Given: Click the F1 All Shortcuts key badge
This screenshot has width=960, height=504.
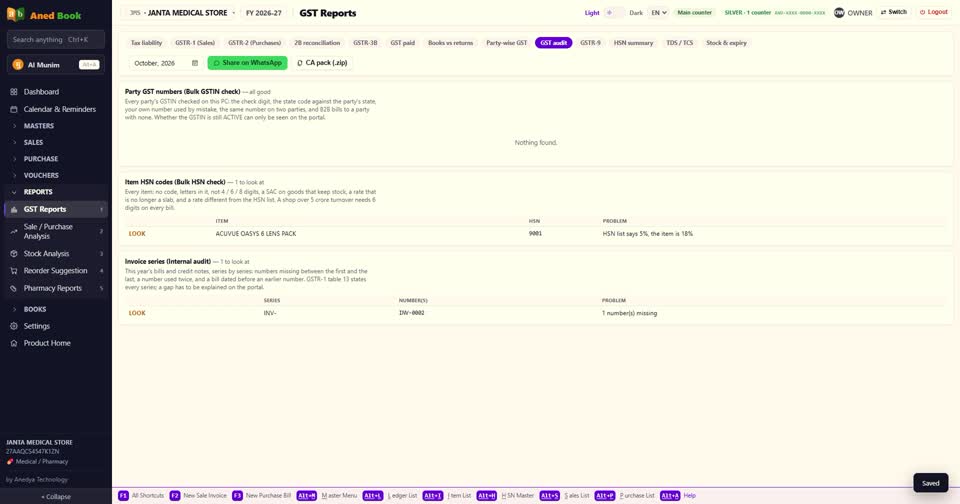Looking at the screenshot, I should 123,495.
